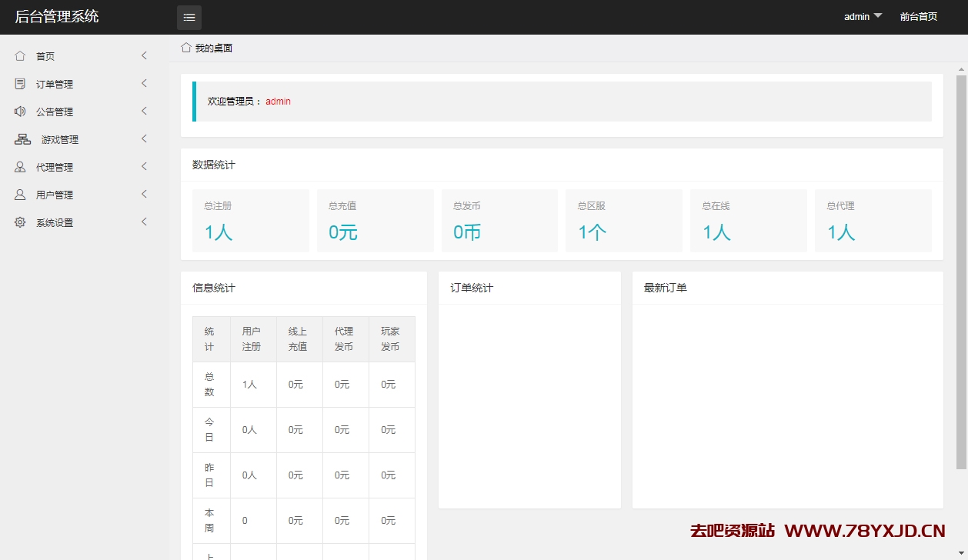The height and width of the screenshot is (560, 968).
Task: Click the 玩家发币 column header
Action: [x=392, y=339]
